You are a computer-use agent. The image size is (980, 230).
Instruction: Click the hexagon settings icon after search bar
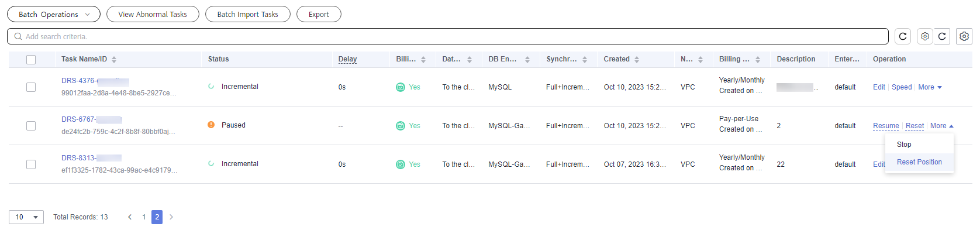point(924,36)
